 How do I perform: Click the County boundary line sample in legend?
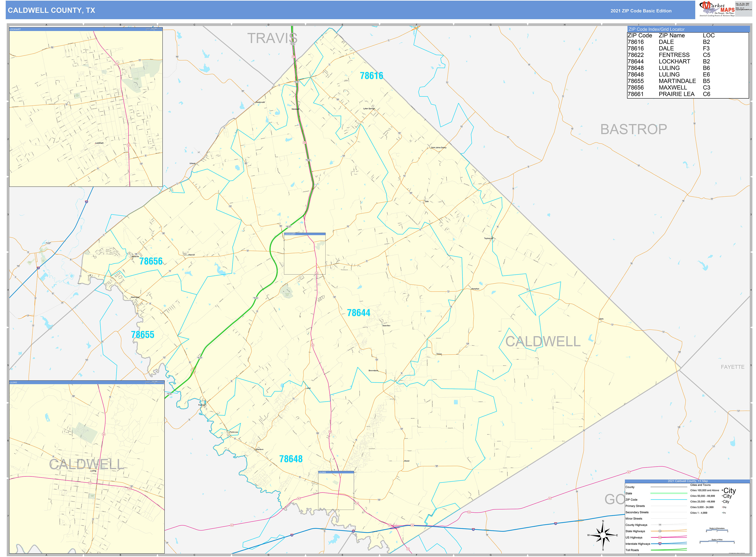click(x=669, y=487)
